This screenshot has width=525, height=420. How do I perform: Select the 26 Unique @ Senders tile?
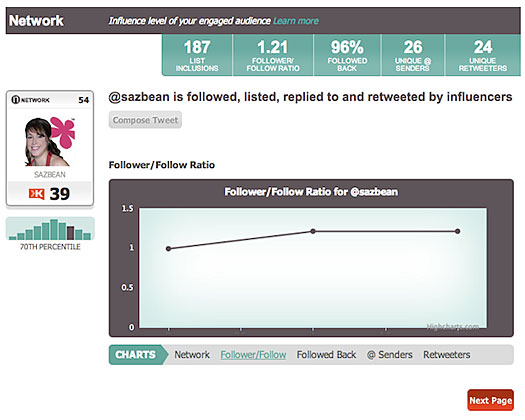pyautogui.click(x=413, y=55)
